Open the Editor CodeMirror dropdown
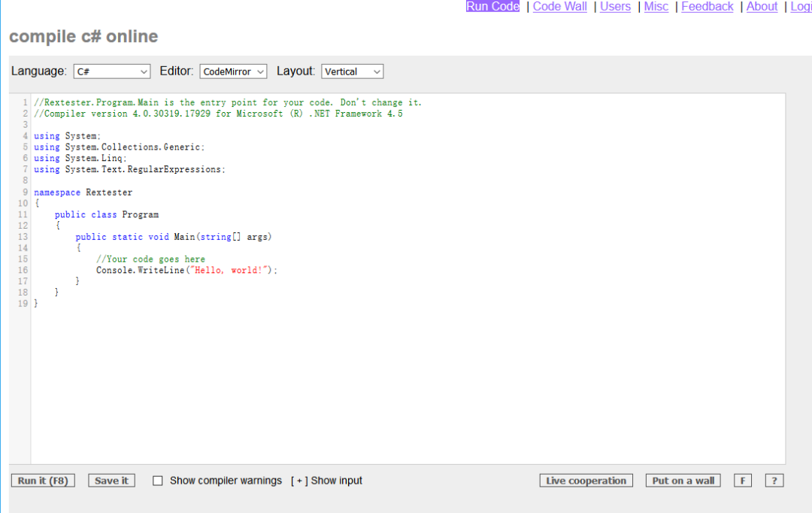Viewport: 812px width, 513px height. click(x=233, y=71)
